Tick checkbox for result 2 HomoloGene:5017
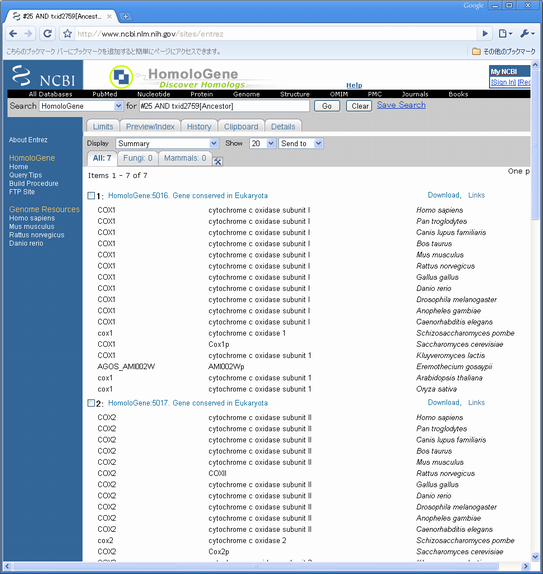 (x=91, y=403)
